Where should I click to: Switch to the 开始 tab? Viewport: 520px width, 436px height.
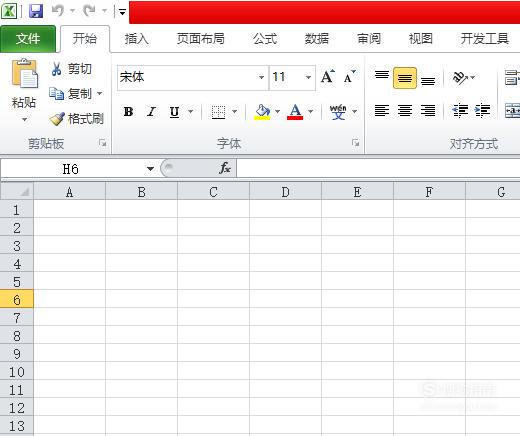tap(85, 39)
